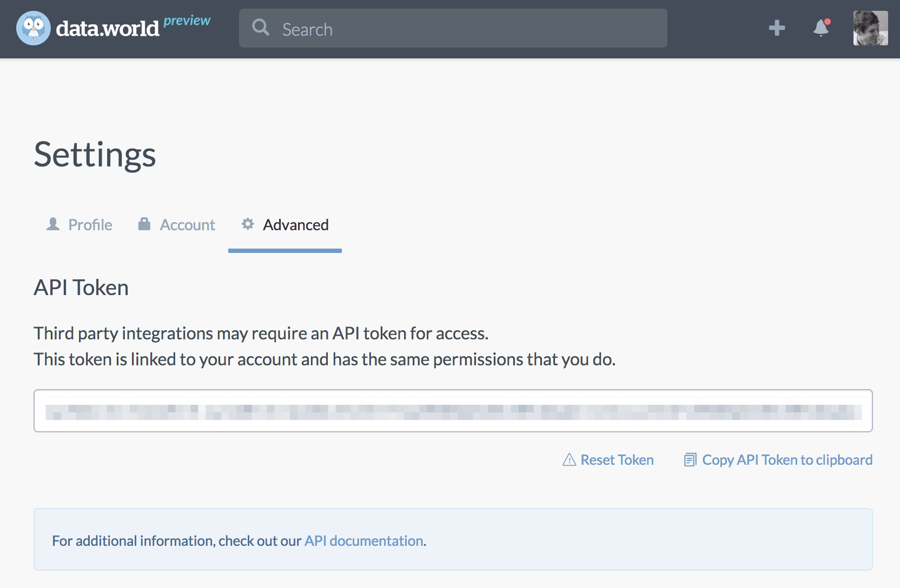
Task: Open the API documentation link
Action: click(x=363, y=541)
